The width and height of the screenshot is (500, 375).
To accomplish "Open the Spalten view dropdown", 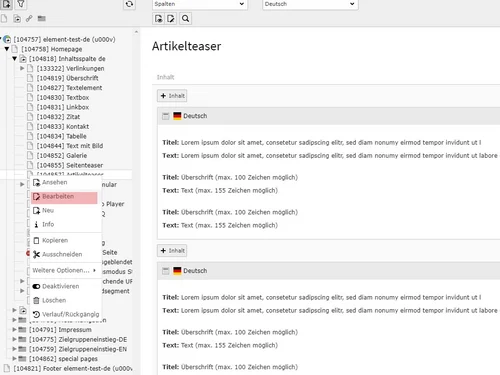I will point(200,4).
